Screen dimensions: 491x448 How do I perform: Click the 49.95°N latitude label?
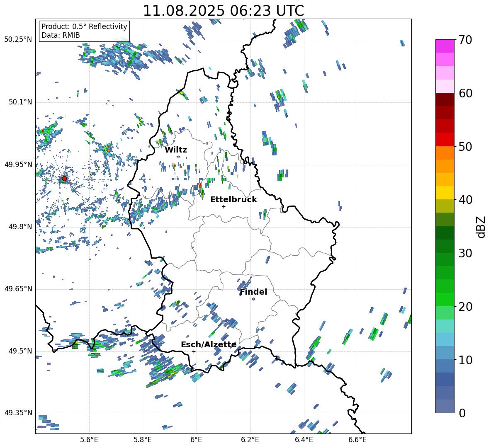pyautogui.click(x=18, y=164)
